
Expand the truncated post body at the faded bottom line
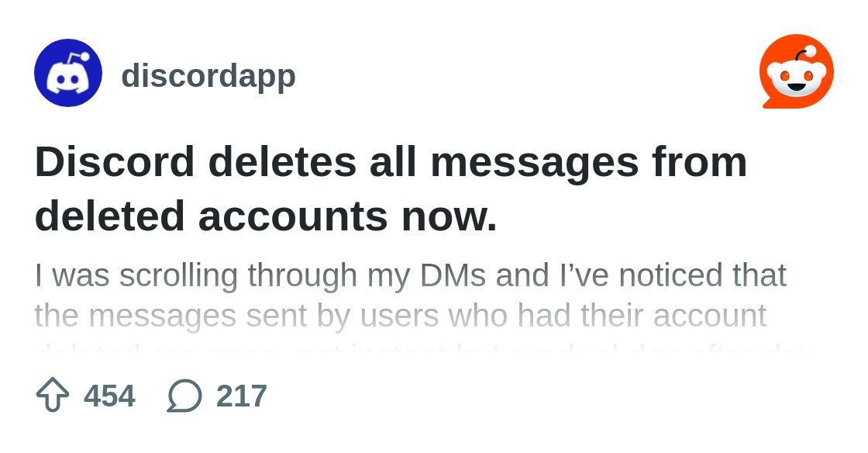click(425, 351)
